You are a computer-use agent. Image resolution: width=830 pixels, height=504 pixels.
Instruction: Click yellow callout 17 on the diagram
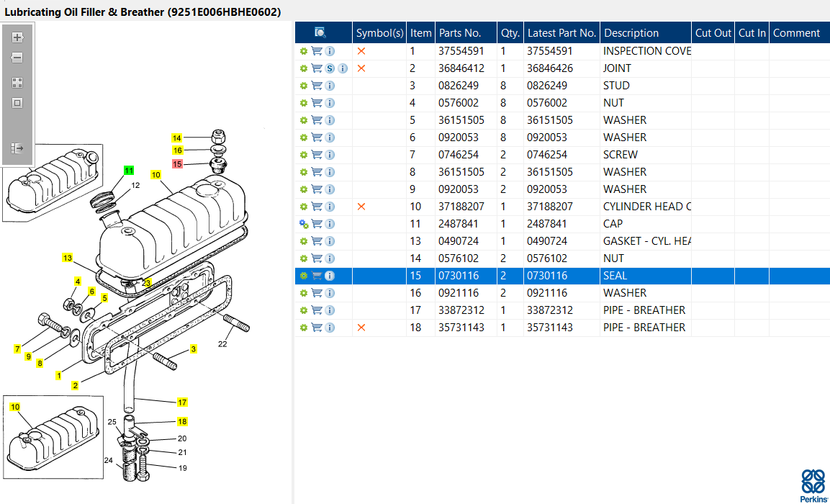tap(182, 402)
